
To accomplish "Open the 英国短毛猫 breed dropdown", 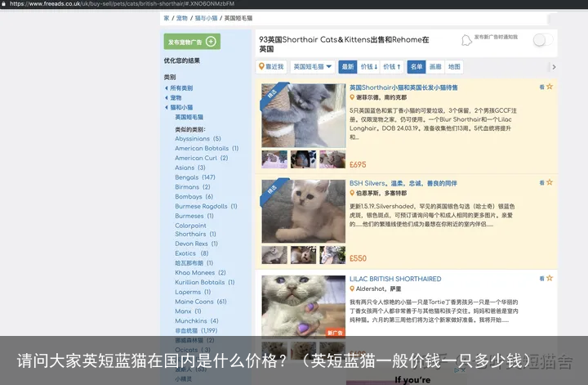I will (312, 67).
